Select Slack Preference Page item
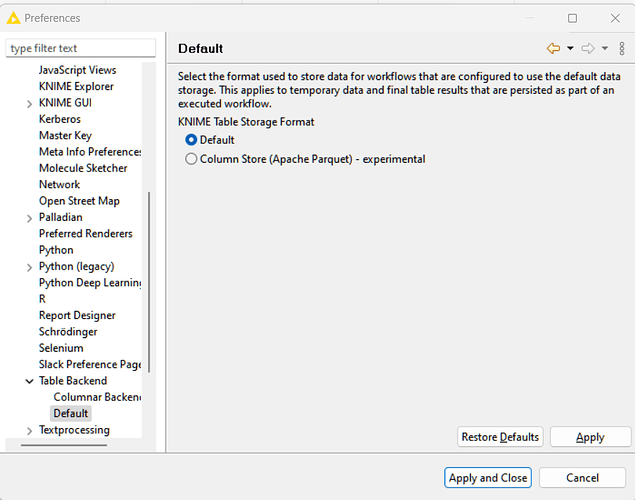The width and height of the screenshot is (635, 500). coord(90,364)
